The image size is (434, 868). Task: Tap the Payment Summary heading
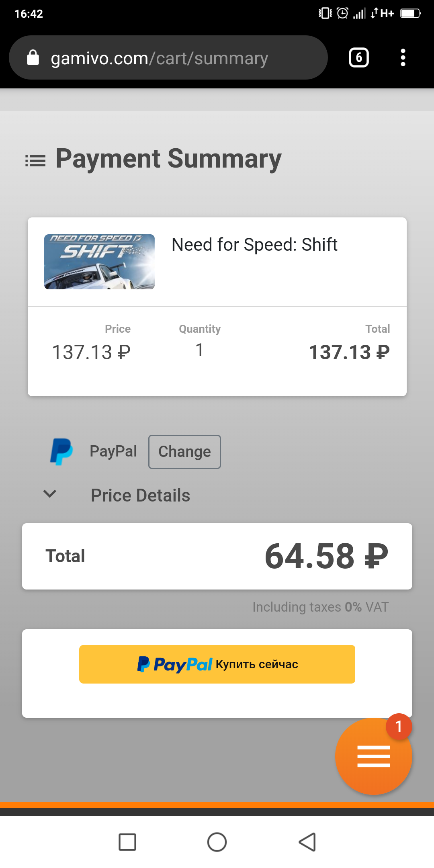[168, 159]
